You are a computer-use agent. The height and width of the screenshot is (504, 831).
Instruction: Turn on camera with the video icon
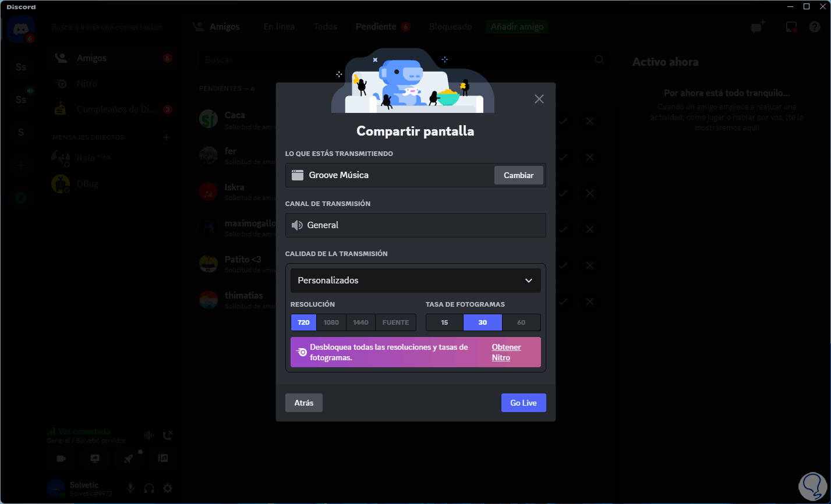click(x=61, y=459)
